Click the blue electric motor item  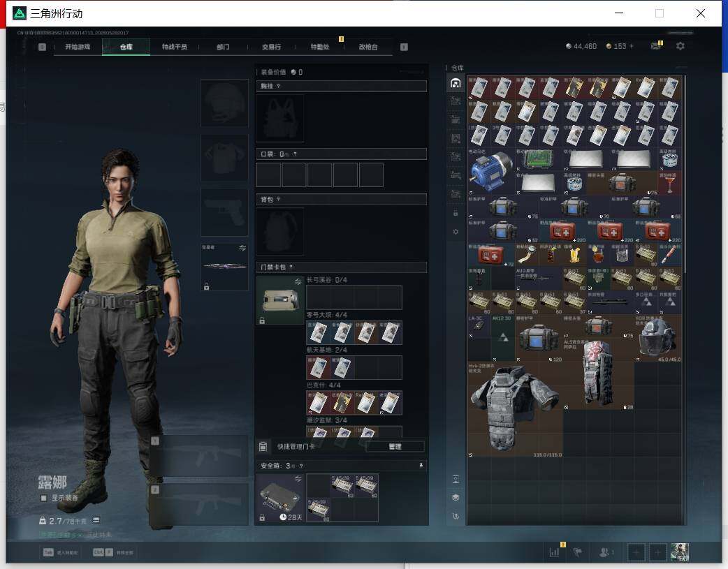pyautogui.click(x=490, y=171)
